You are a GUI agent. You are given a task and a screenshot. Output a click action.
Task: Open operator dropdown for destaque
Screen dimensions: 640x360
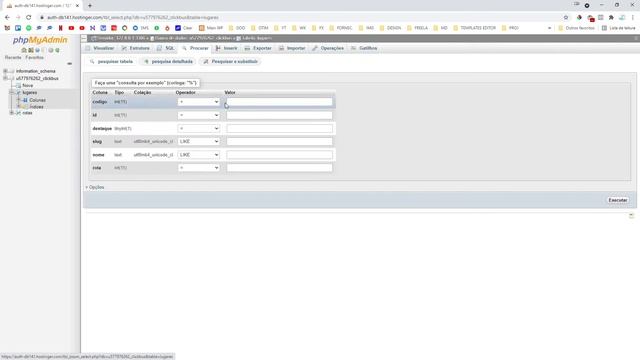tap(199, 129)
